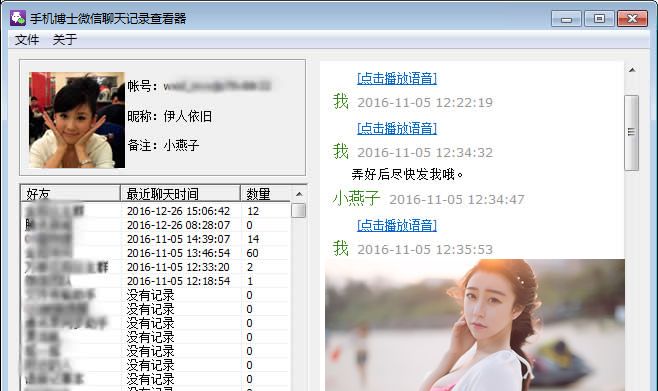This screenshot has width=658, height=391.
Task: Click the contact profile avatar photo
Action: (x=77, y=120)
